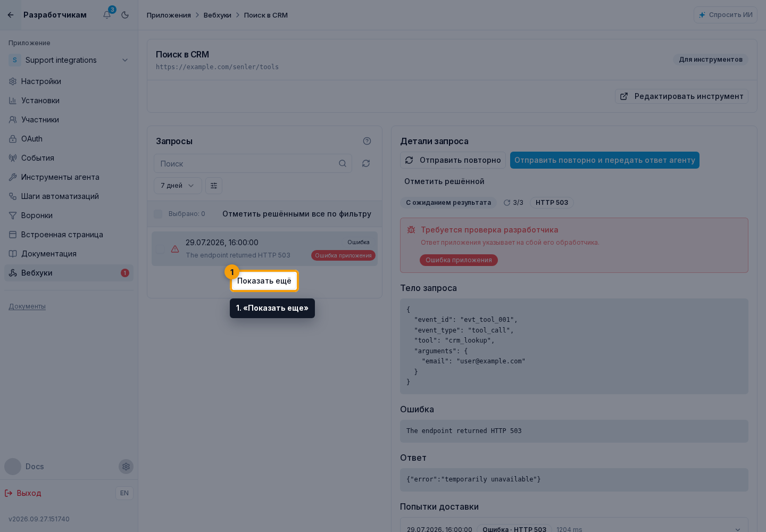Go back using the arrow icon
Viewport: 766px width, 532px height.
tap(11, 15)
